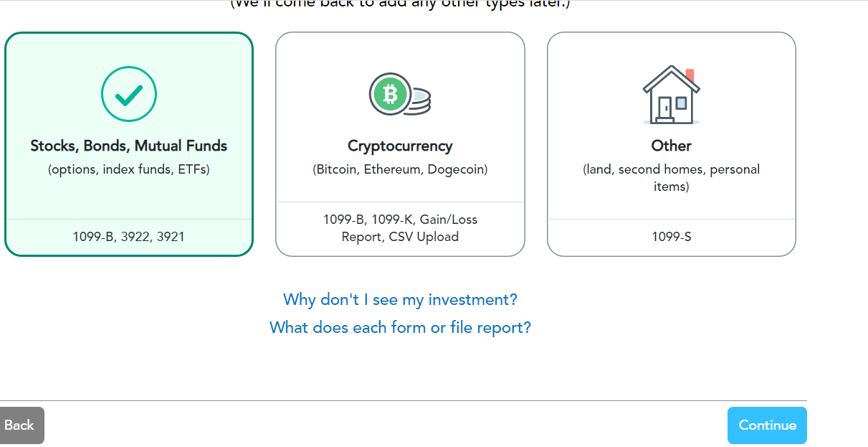The height and width of the screenshot is (447, 868).
Task: Click the 1099-B, 1099-K, Gain/Loss text
Action: (400, 220)
